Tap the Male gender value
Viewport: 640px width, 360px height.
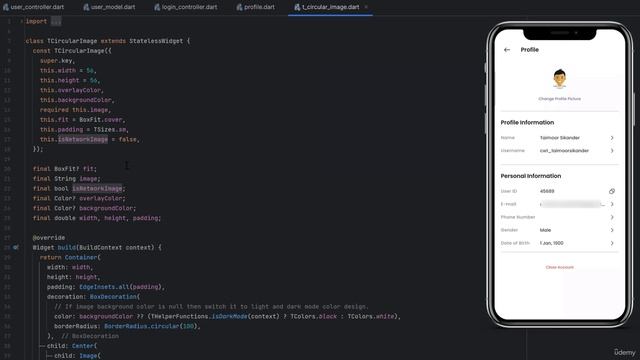(x=545, y=230)
